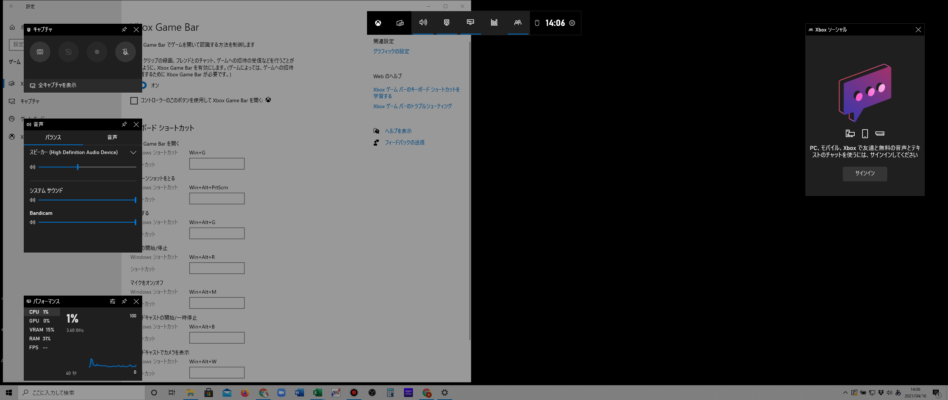Close the パフォーマンス widget

[x=136, y=301]
